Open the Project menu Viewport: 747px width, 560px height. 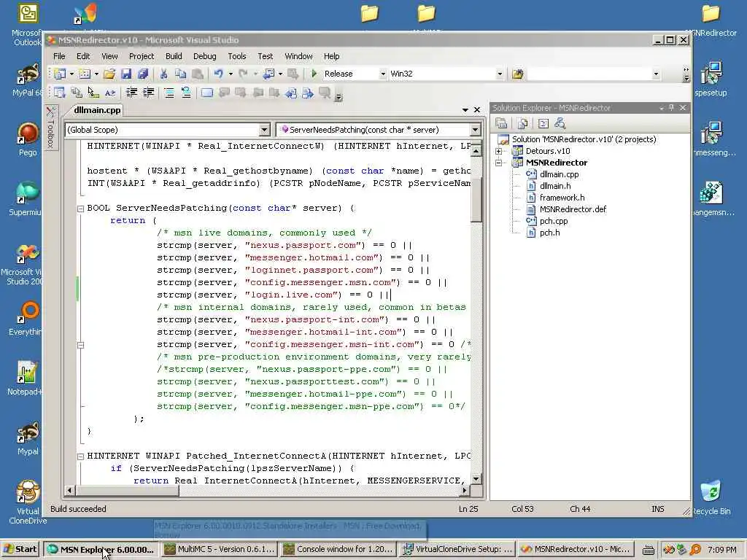pyautogui.click(x=142, y=56)
